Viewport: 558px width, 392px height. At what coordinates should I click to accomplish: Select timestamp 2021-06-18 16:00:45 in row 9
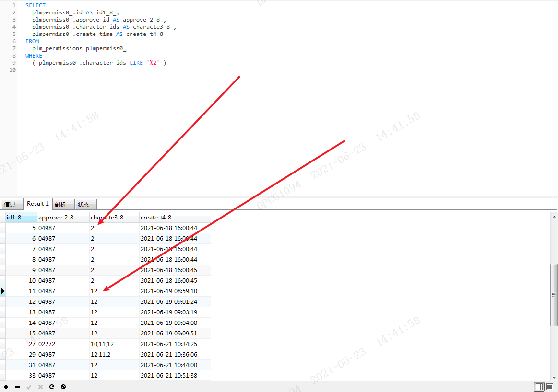[x=175, y=270]
